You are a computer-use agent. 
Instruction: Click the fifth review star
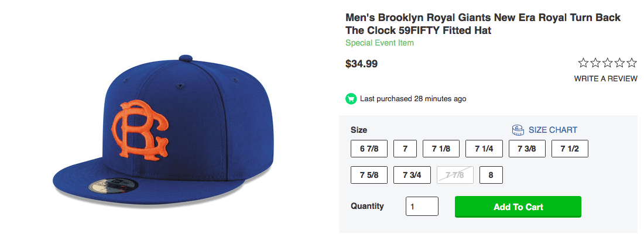[632, 63]
